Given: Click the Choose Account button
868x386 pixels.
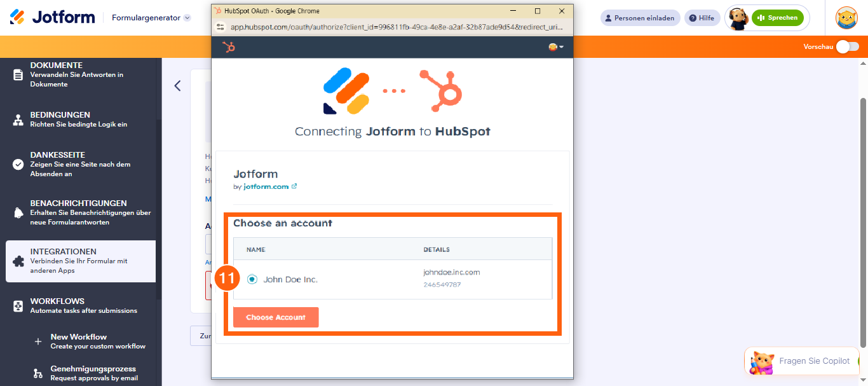Looking at the screenshot, I should click(276, 317).
